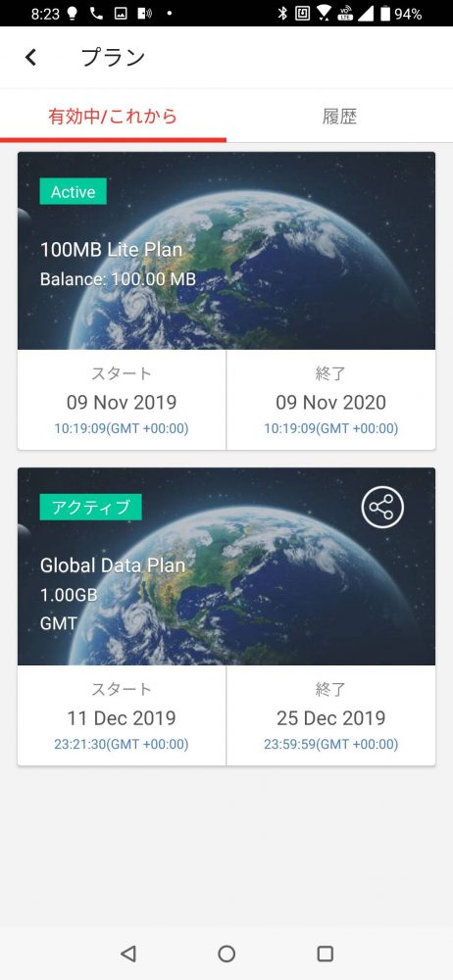Open the Global Data Plan card
Viewport: 453px width, 980px height.
[226, 616]
